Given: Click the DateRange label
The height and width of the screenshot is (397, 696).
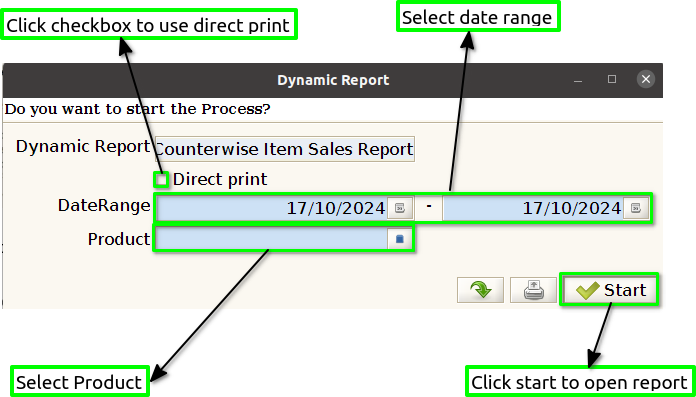Looking at the screenshot, I should coord(104,206).
